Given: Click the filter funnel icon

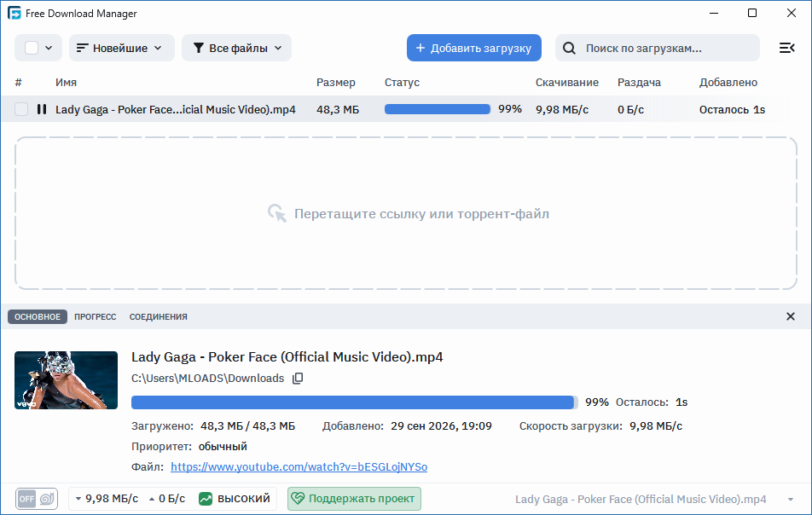Looking at the screenshot, I should [x=198, y=48].
